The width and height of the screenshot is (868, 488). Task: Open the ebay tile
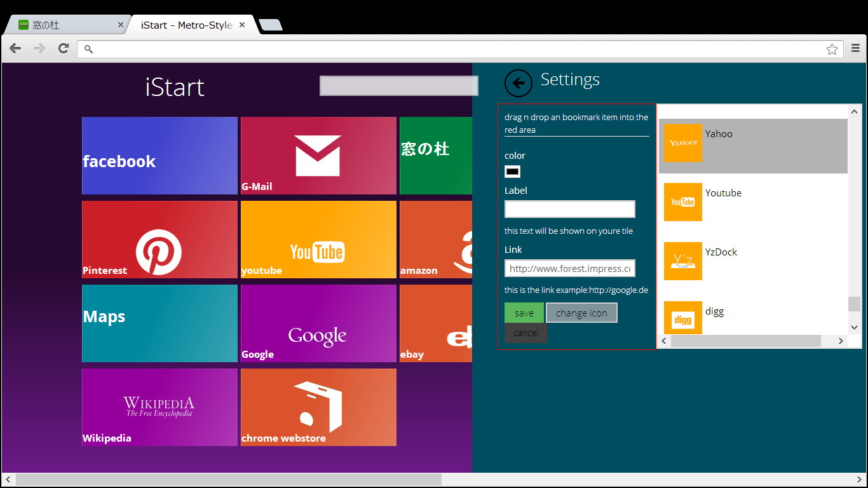[x=436, y=323]
